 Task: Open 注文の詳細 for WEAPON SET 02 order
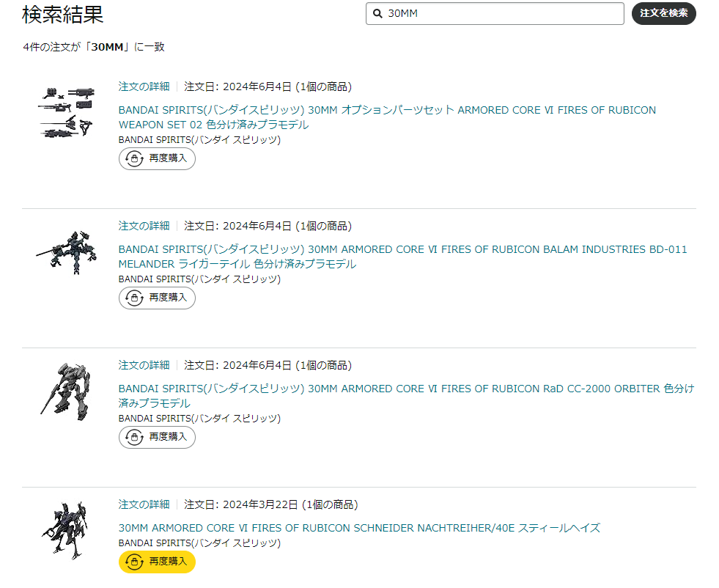144,87
